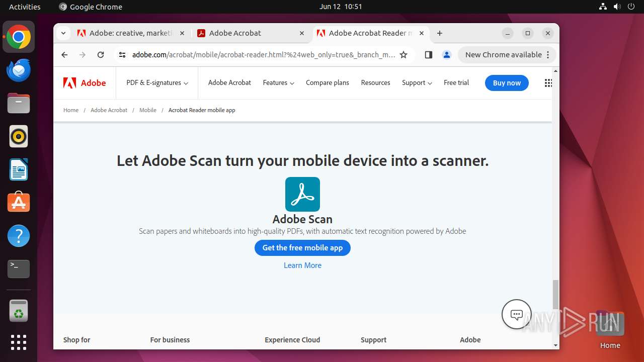
Task: Open the clock and calendar panel
Action: (341, 7)
